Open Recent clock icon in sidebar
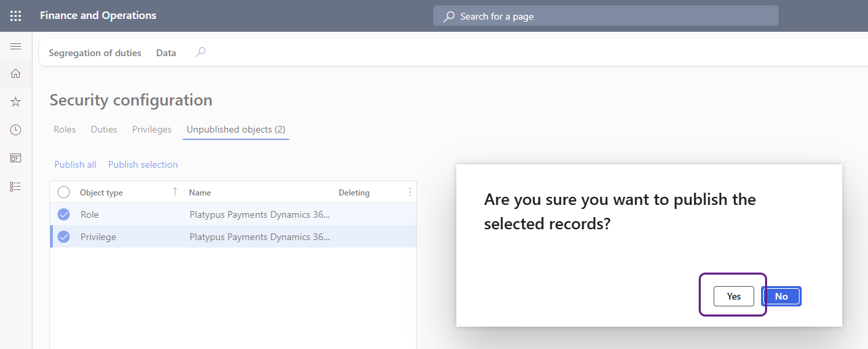868x349 pixels. coord(16,130)
